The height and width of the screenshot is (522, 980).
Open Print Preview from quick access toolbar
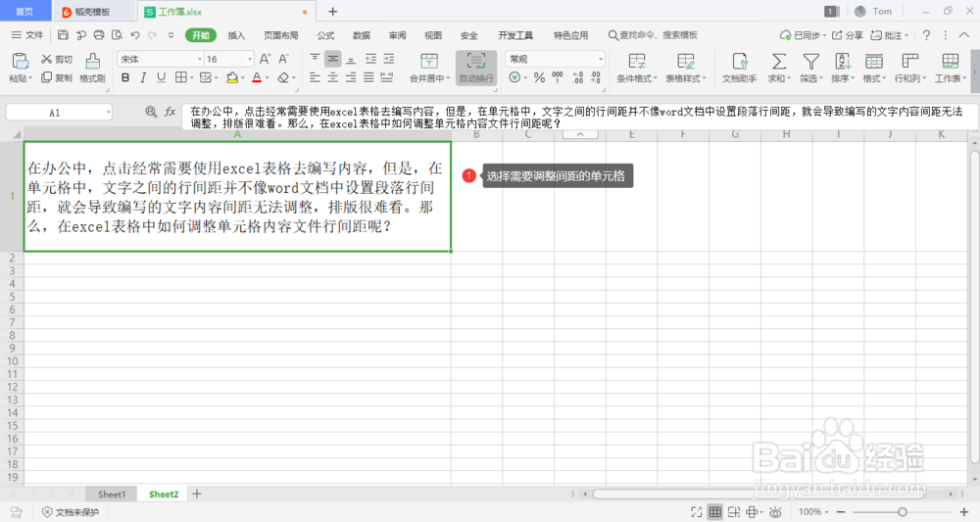117,35
